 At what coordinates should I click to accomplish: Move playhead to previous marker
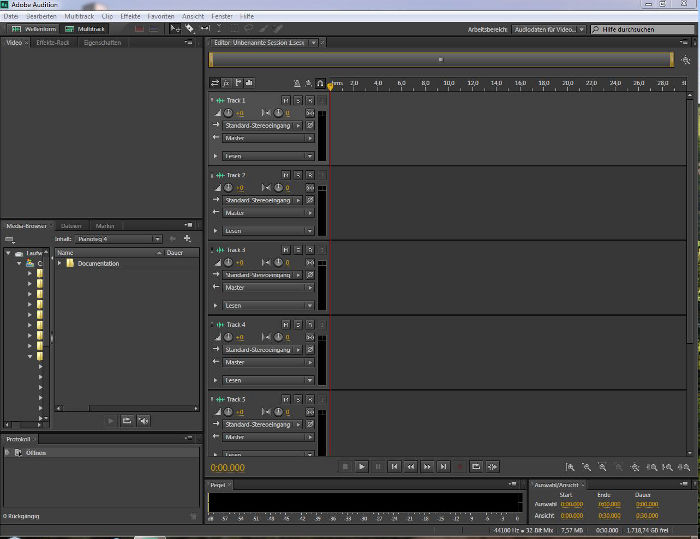click(394, 467)
